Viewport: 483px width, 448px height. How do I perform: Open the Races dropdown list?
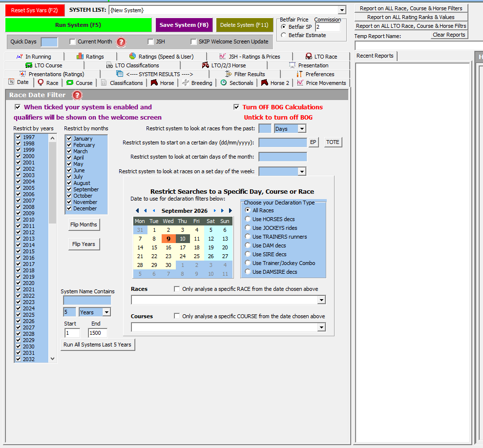click(x=321, y=300)
